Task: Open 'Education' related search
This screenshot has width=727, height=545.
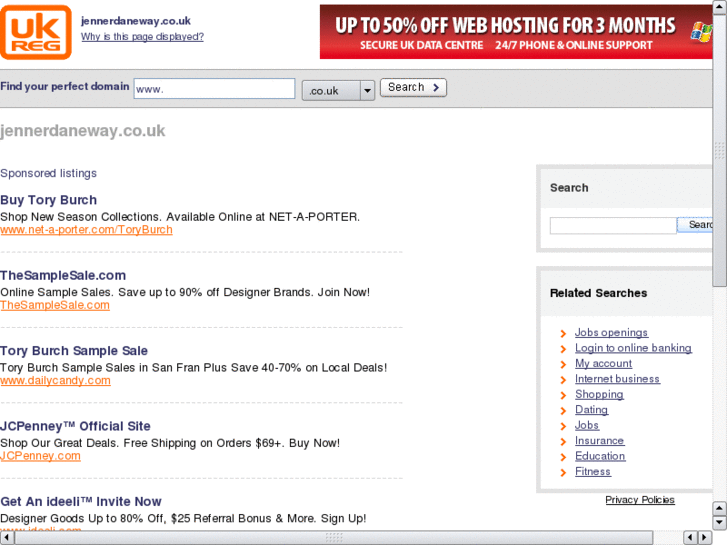Action: (600, 456)
